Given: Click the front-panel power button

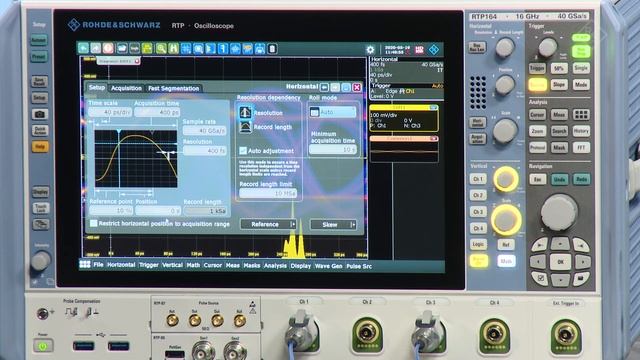Looking at the screenshot, I should coord(43,346).
